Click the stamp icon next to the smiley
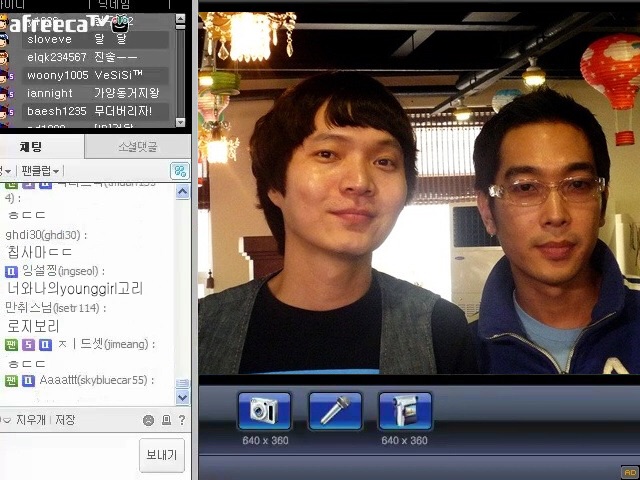Screen dimensions: 640x480 (x=166, y=421)
